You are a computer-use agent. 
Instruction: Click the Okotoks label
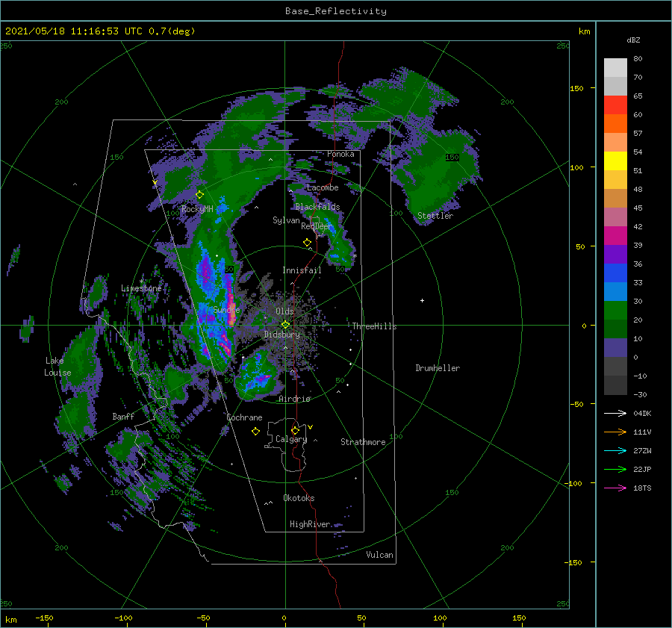pos(299,498)
